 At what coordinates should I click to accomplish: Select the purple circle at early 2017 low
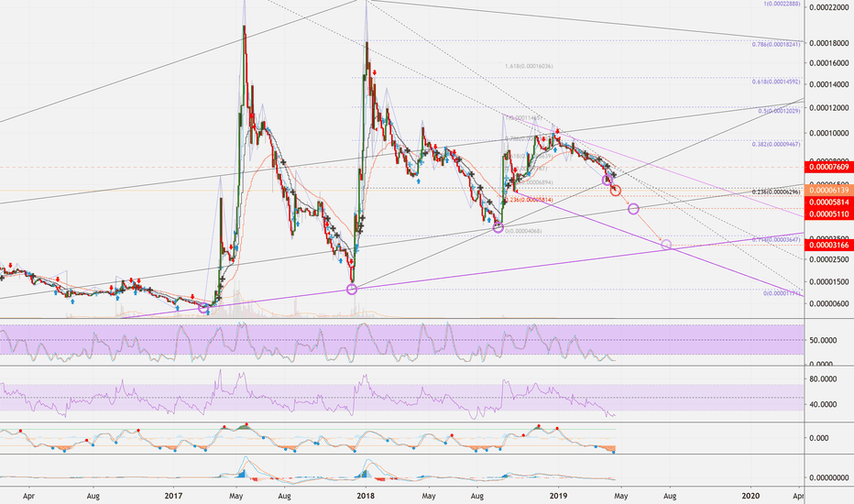(203, 309)
